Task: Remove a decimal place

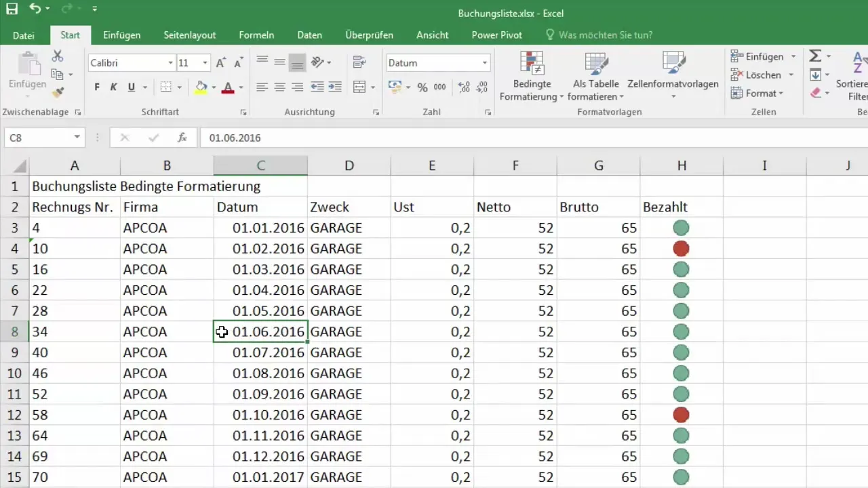Action: pos(482,87)
